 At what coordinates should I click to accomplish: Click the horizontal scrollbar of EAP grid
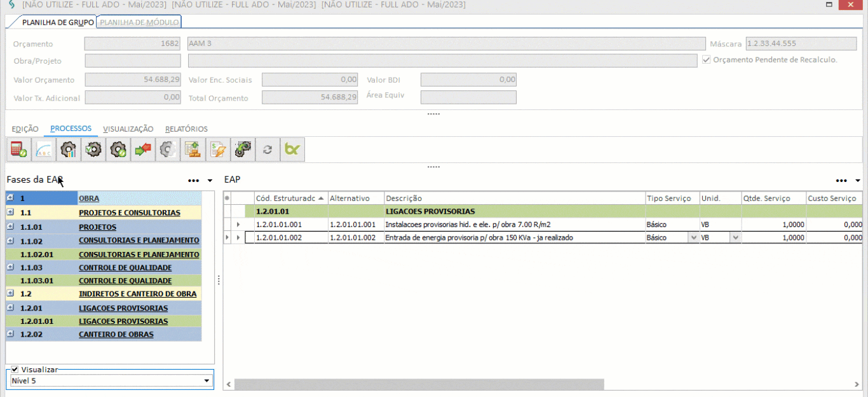pyautogui.click(x=419, y=384)
